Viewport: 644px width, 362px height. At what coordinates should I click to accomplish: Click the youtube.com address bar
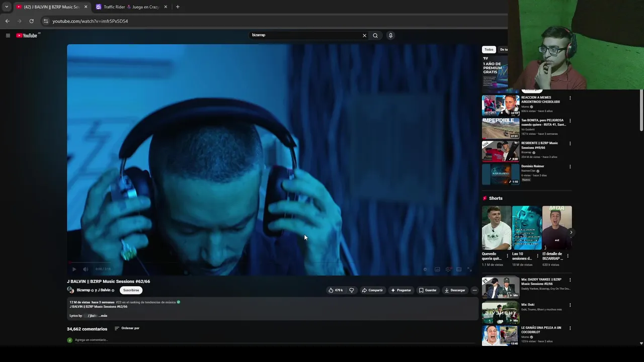272,21
